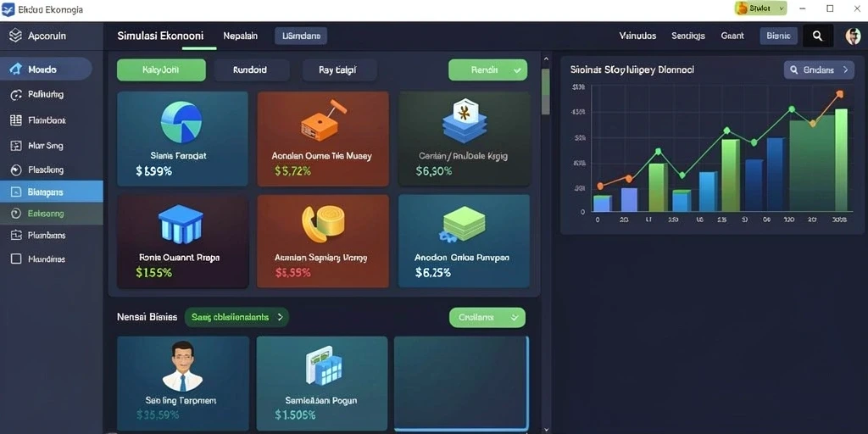Open the user avatar profile icon
The height and width of the screenshot is (434, 868).
[x=853, y=36]
